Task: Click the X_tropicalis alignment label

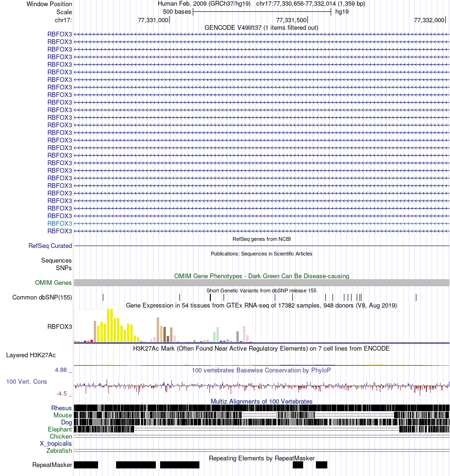Action: coord(56,443)
